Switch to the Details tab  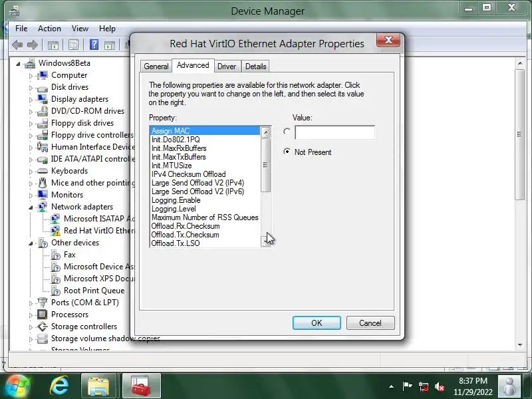click(255, 66)
